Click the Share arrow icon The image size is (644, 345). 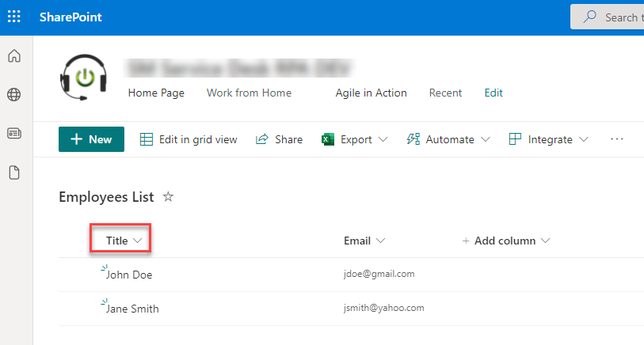[x=262, y=139]
